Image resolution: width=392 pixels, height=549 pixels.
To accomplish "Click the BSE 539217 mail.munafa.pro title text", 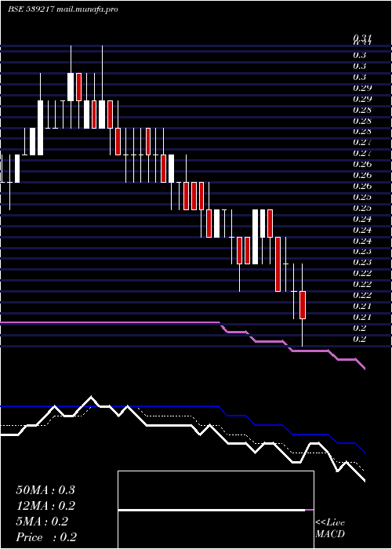I will pos(63,9).
